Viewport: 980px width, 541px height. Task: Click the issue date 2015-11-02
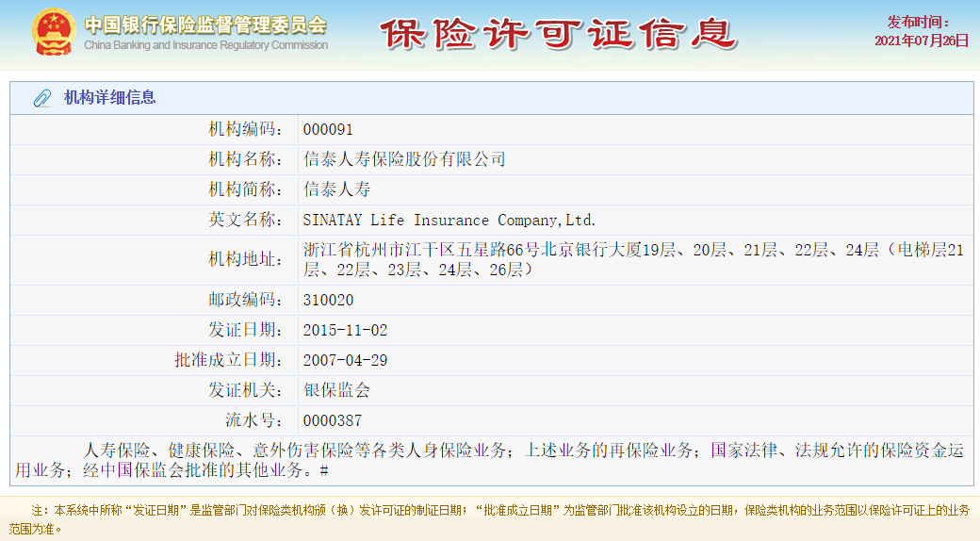click(x=345, y=330)
